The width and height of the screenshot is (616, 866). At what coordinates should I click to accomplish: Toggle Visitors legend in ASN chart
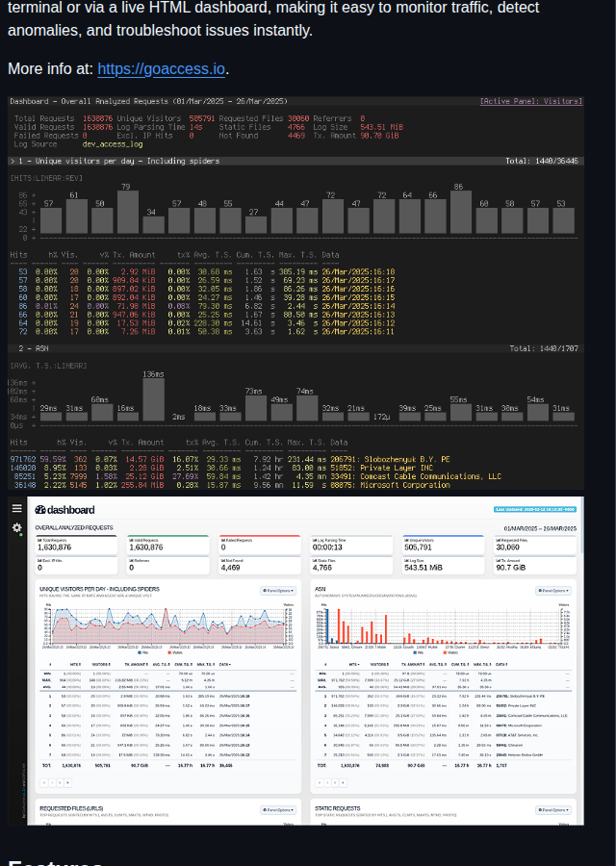(449, 652)
